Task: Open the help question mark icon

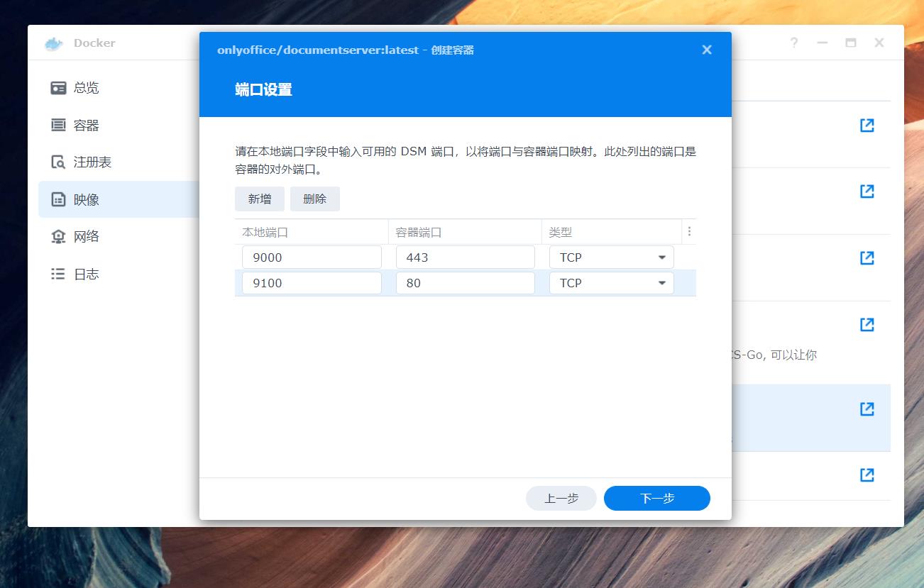Action: pos(793,43)
